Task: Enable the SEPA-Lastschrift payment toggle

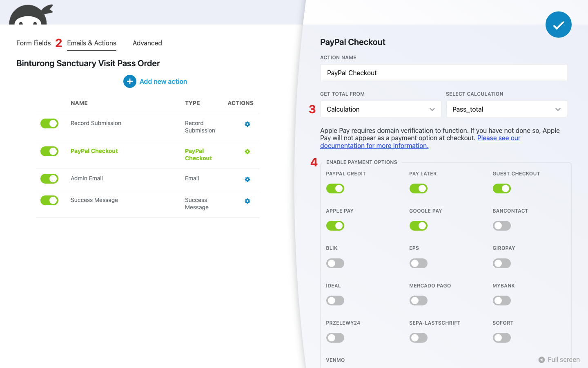Action: [419, 338]
